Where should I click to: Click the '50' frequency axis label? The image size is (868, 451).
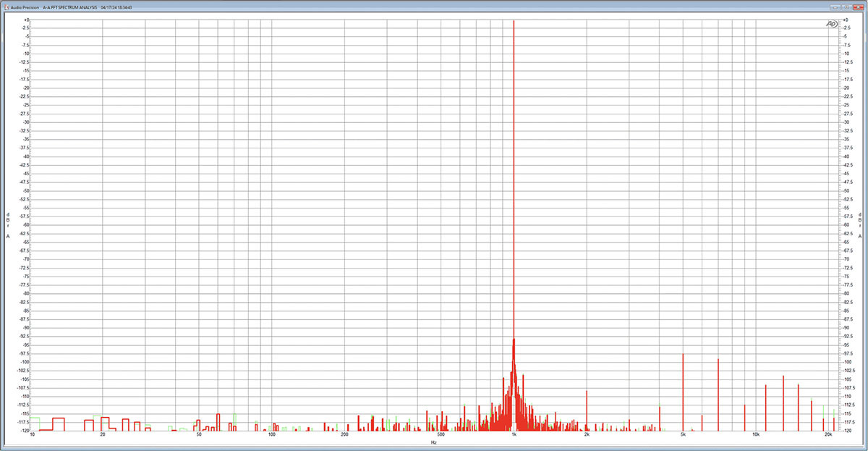[x=198, y=435]
